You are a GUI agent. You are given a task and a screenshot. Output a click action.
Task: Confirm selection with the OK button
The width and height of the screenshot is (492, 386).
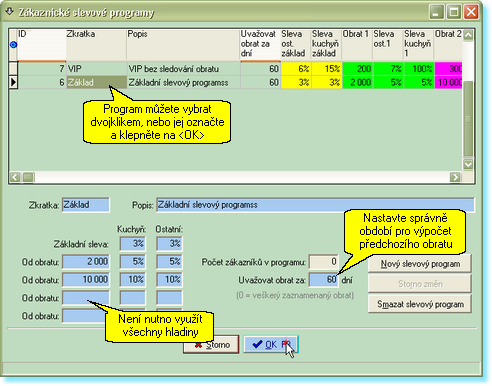pyautogui.click(x=271, y=344)
